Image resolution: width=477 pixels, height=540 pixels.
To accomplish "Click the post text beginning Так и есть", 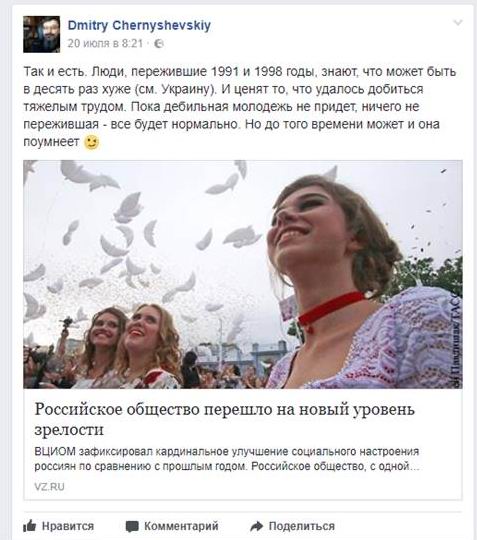I will coord(240,106).
